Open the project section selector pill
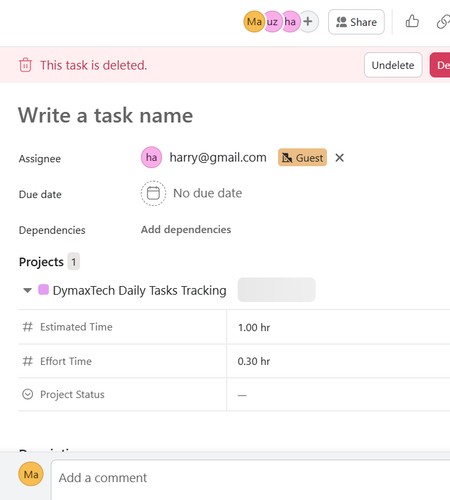The height and width of the screenshot is (500, 450). point(276,290)
